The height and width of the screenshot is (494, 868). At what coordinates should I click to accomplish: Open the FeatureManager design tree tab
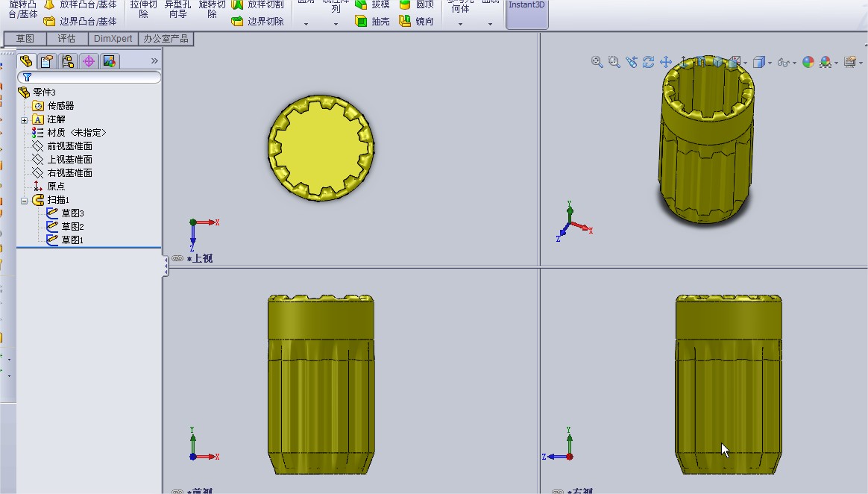[26, 61]
